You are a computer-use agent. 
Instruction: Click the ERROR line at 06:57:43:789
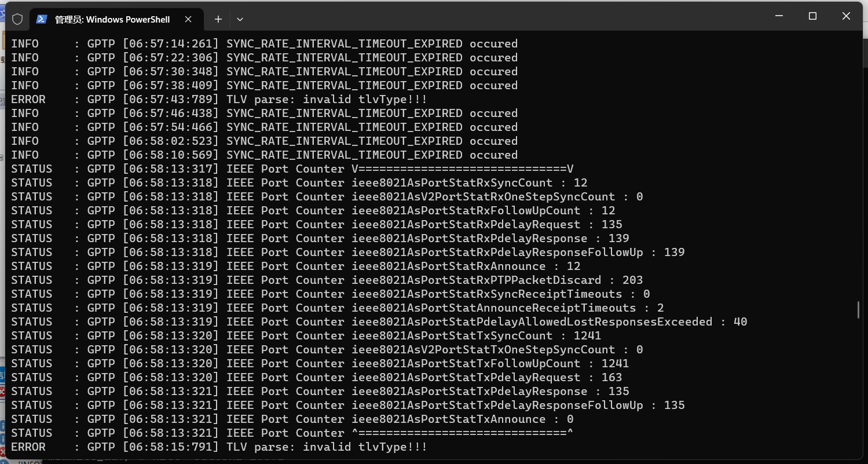[x=219, y=99]
